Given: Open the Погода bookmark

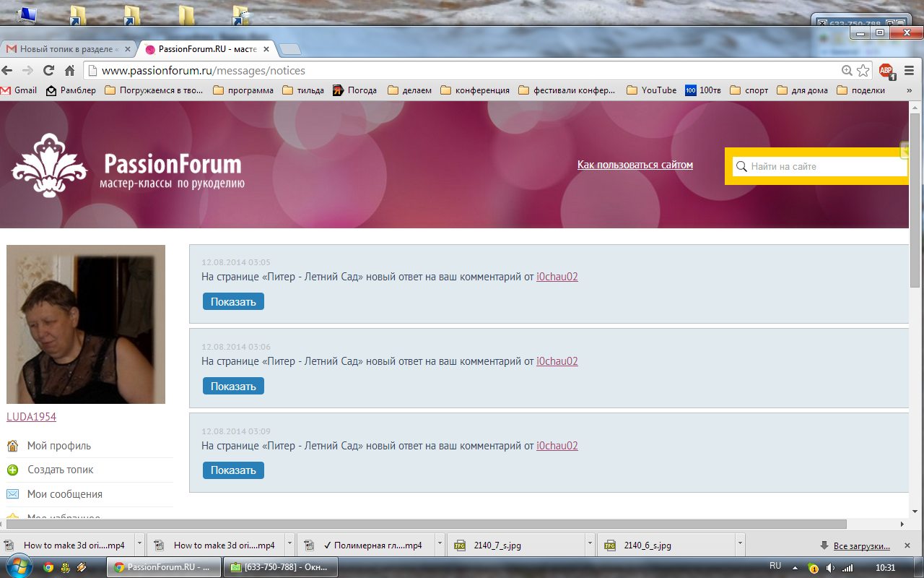Looking at the screenshot, I should tap(354, 90).
